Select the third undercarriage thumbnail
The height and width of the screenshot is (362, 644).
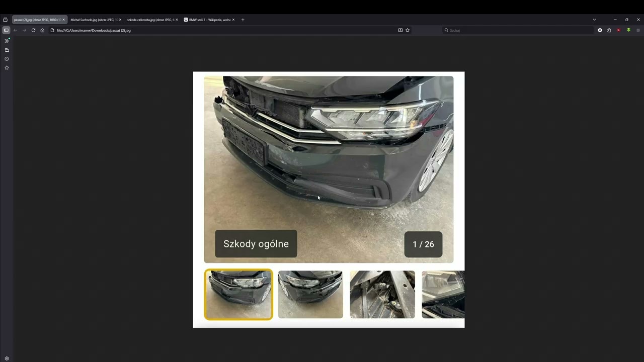(x=382, y=295)
